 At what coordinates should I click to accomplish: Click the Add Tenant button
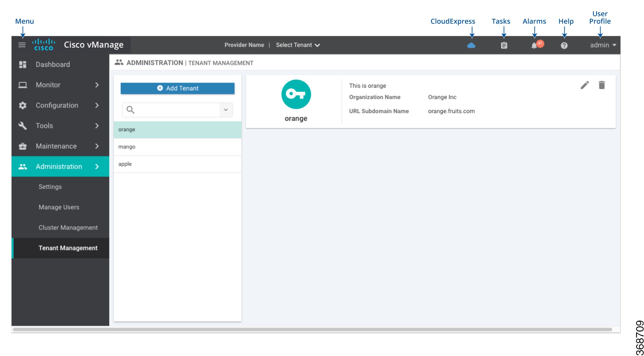click(178, 88)
